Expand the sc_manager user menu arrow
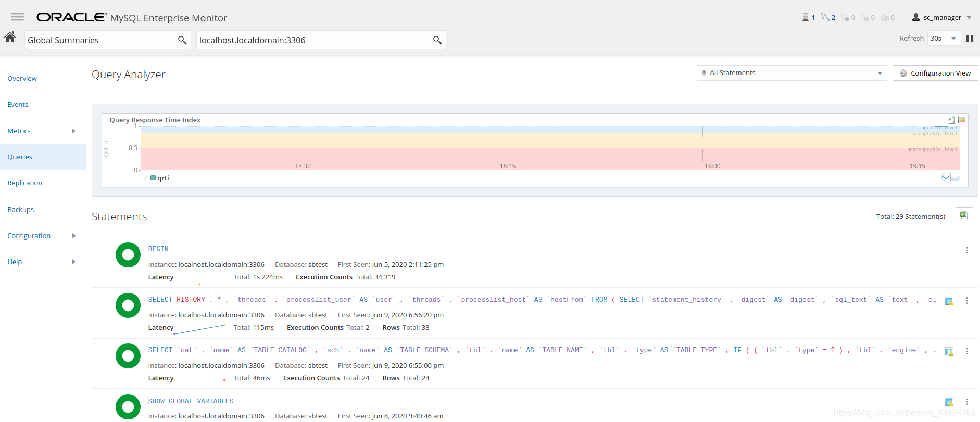 [969, 18]
